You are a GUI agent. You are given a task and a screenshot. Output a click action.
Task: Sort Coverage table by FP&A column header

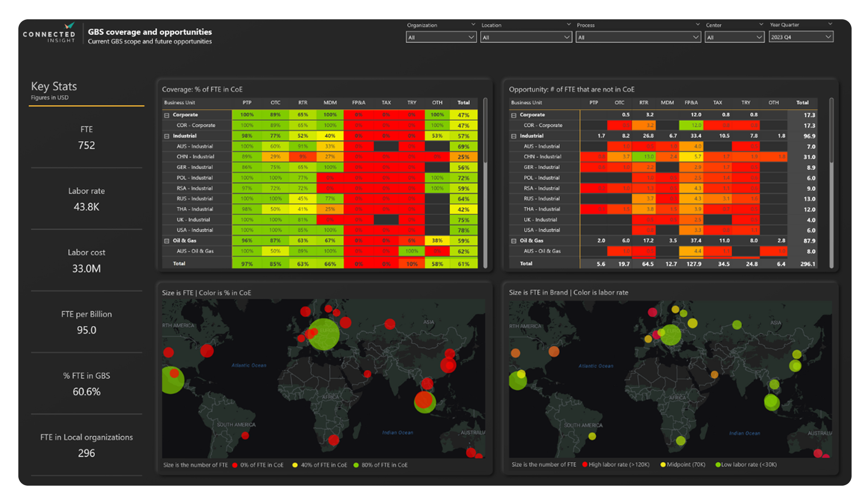click(x=358, y=102)
